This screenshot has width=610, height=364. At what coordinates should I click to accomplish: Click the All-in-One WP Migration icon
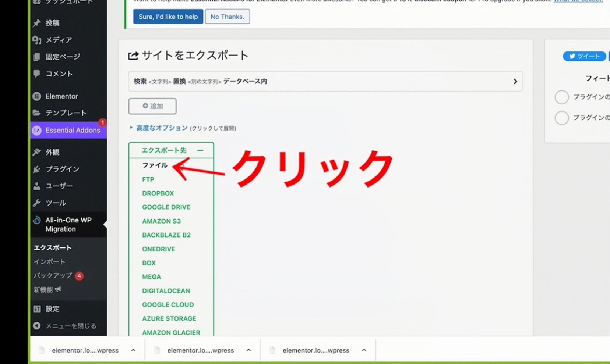[x=36, y=220]
